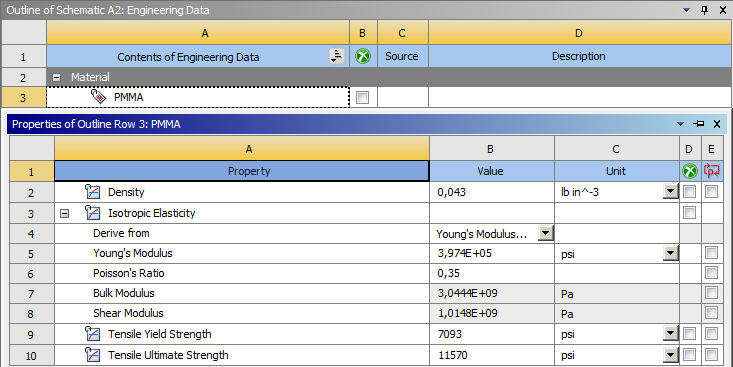The height and width of the screenshot is (367, 733).
Task: Pin the Properties of Outline Row 3 panel
Action: click(x=699, y=124)
